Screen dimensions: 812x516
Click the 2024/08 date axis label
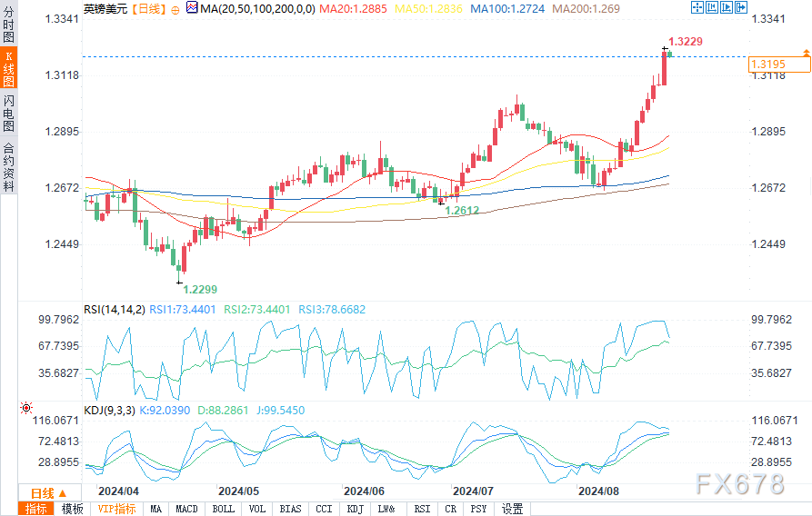[x=598, y=491]
